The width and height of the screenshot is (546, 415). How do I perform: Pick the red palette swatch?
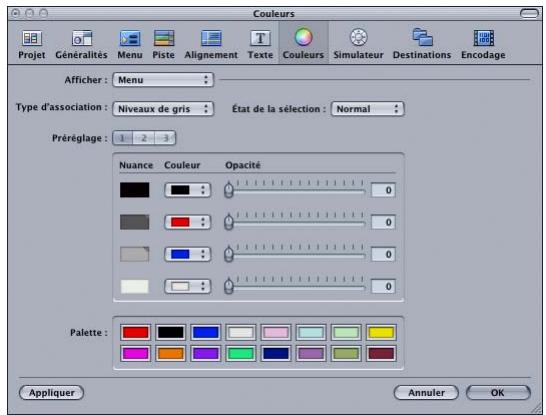135,332
